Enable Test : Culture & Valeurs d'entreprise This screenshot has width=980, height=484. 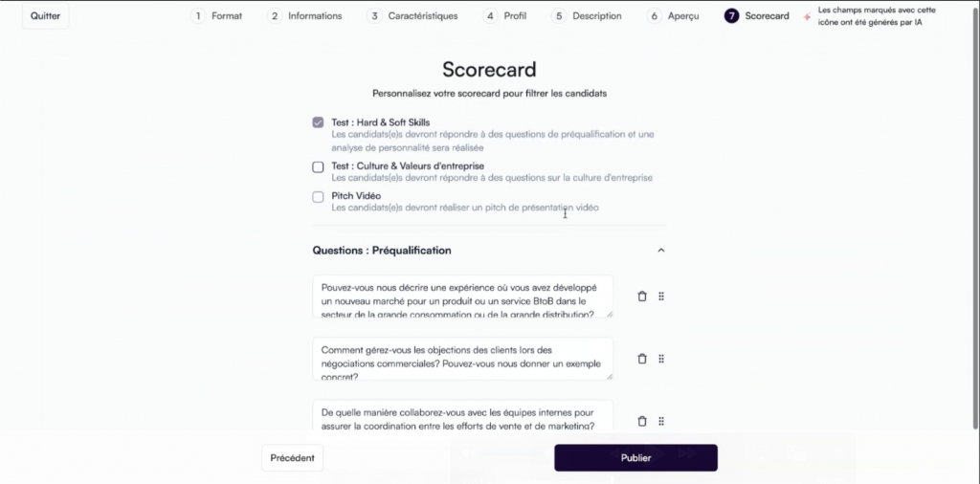coord(318,166)
